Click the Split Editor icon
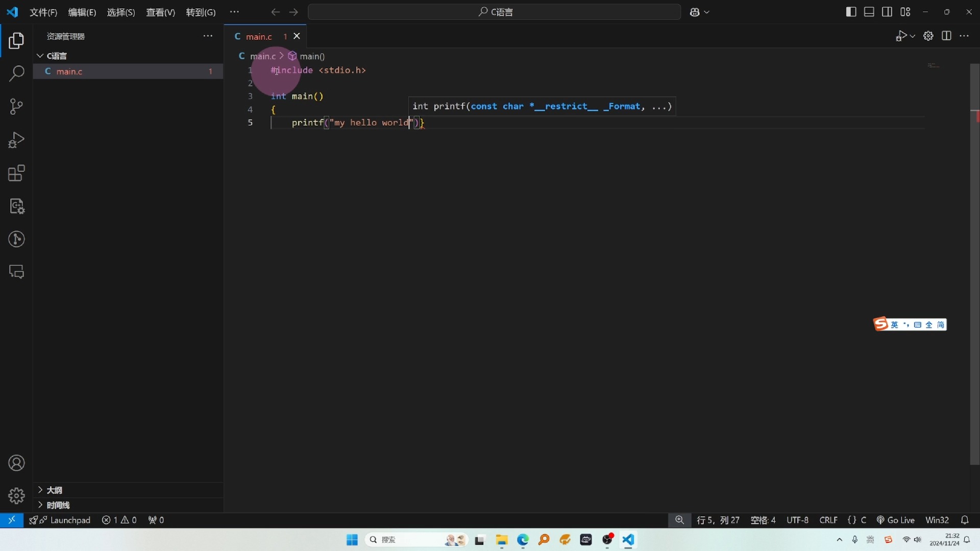The height and width of the screenshot is (551, 980). pos(947,36)
